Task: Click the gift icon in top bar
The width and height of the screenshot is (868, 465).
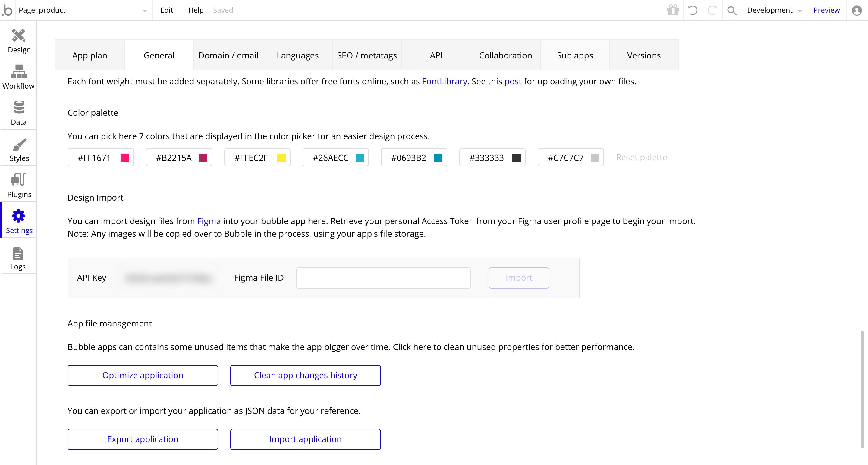Action: [673, 10]
